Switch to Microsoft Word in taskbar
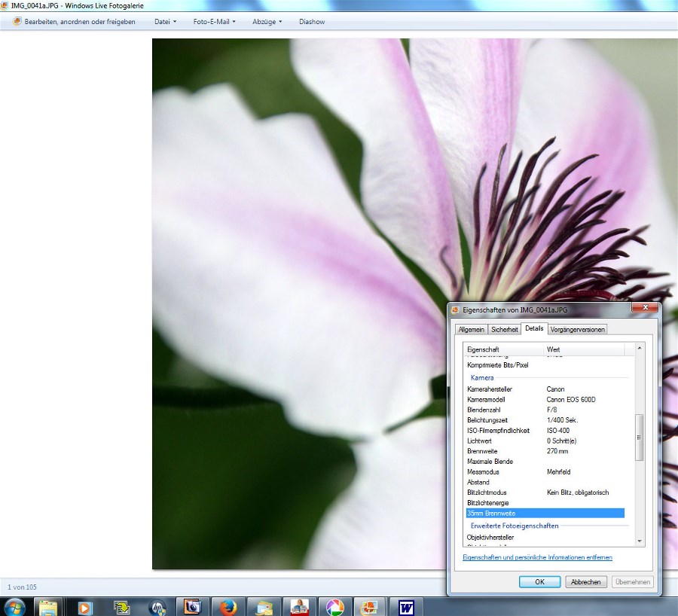Screen dimensions: 678x616 coord(407,607)
